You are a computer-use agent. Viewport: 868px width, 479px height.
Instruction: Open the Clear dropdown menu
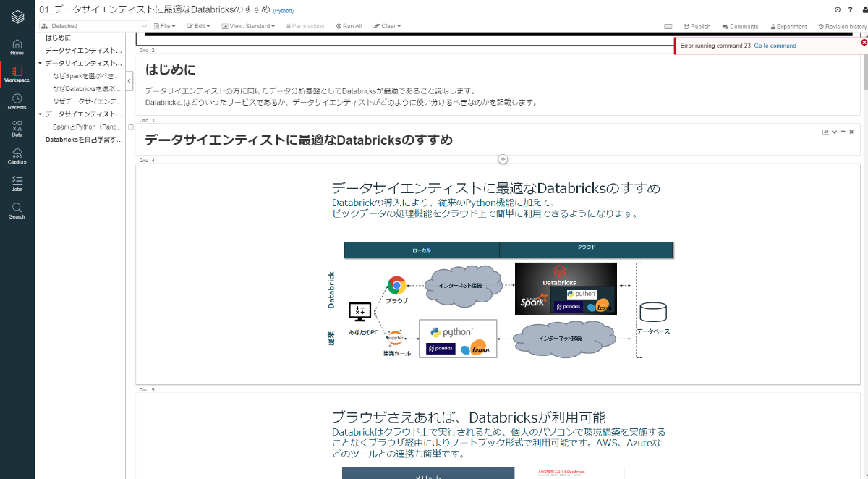[x=387, y=26]
